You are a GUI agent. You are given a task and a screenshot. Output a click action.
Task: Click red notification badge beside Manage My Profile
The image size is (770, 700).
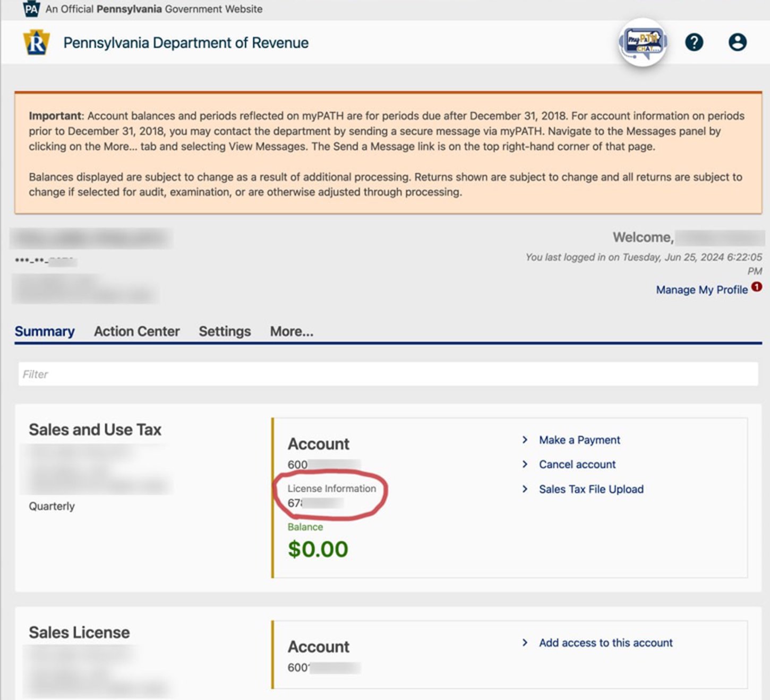coord(757,287)
